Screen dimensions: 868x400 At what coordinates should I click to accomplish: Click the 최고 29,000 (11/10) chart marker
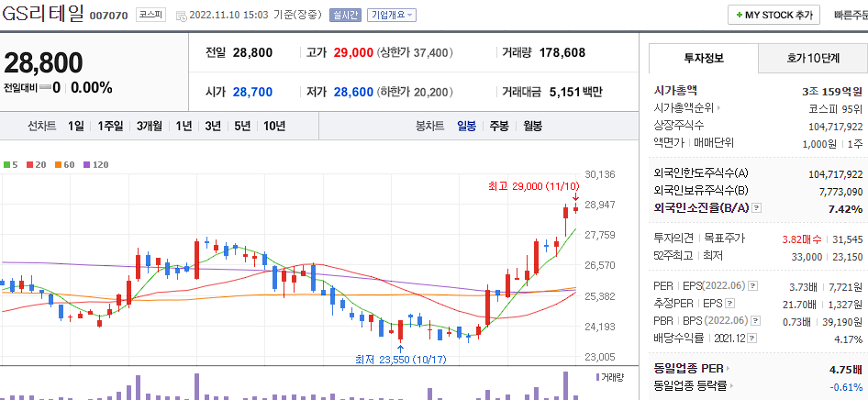pos(533,186)
